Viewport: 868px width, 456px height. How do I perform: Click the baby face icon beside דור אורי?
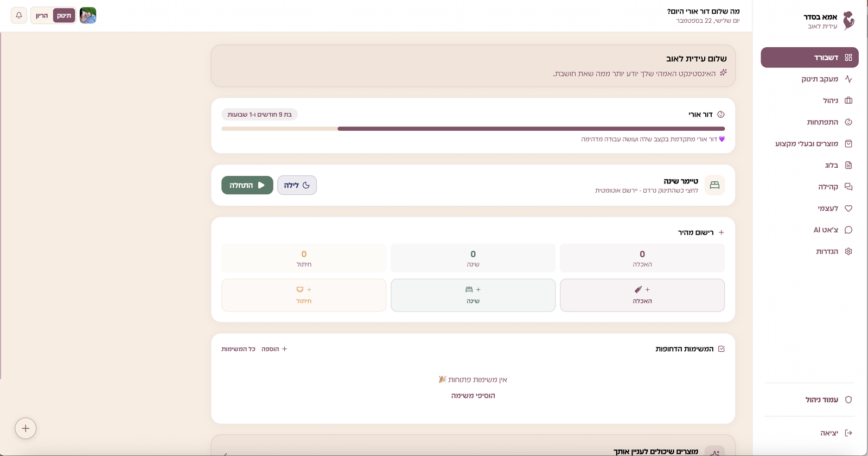[x=721, y=115]
